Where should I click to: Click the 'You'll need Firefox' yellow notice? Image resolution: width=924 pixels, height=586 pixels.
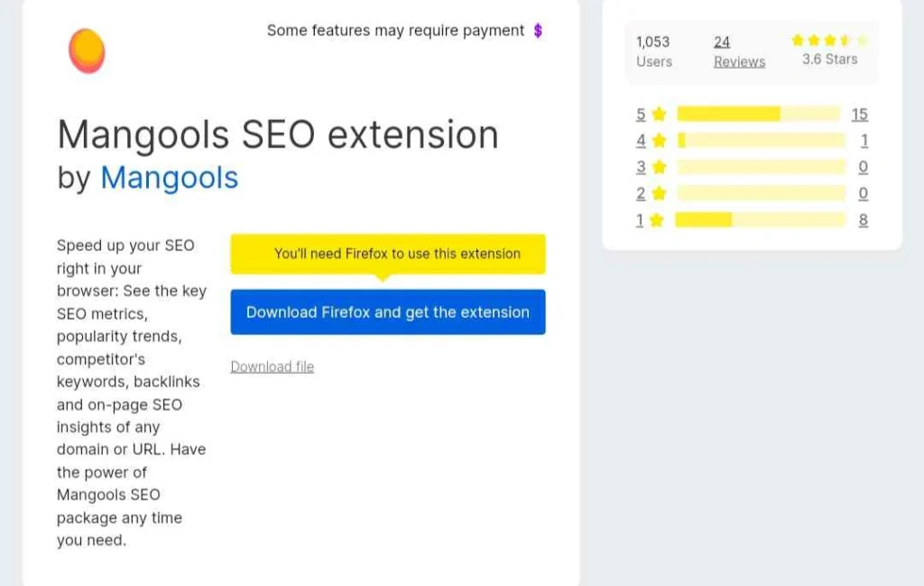(388, 254)
